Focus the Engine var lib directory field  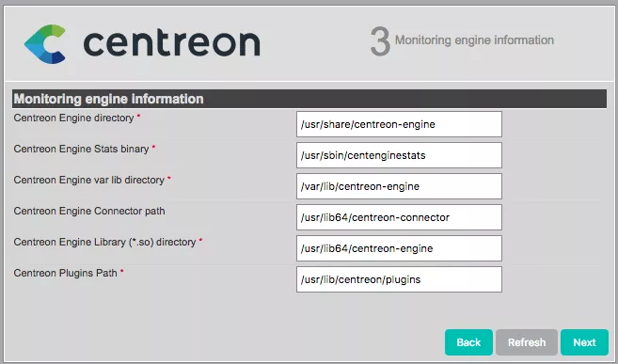[399, 186]
